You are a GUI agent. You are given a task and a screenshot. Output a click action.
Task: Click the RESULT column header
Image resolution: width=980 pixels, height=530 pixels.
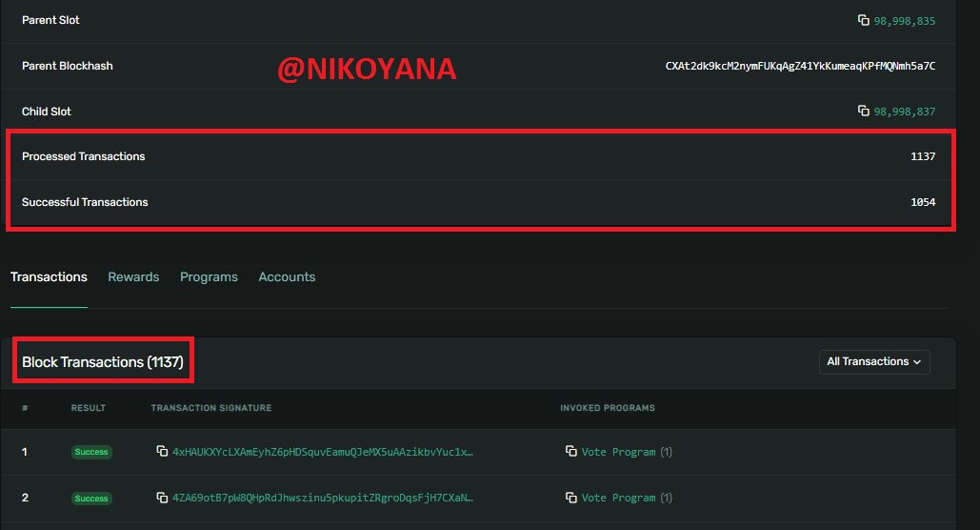(89, 408)
